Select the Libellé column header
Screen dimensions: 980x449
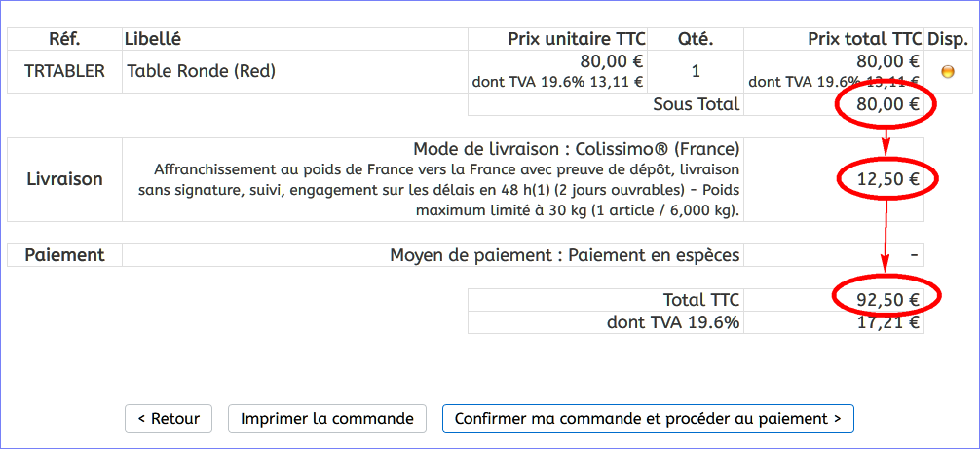coord(153,39)
